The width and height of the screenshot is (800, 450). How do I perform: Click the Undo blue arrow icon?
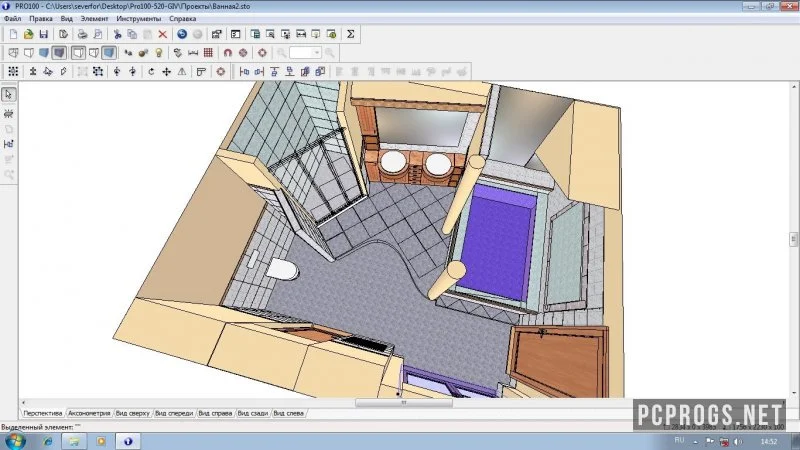(182, 34)
